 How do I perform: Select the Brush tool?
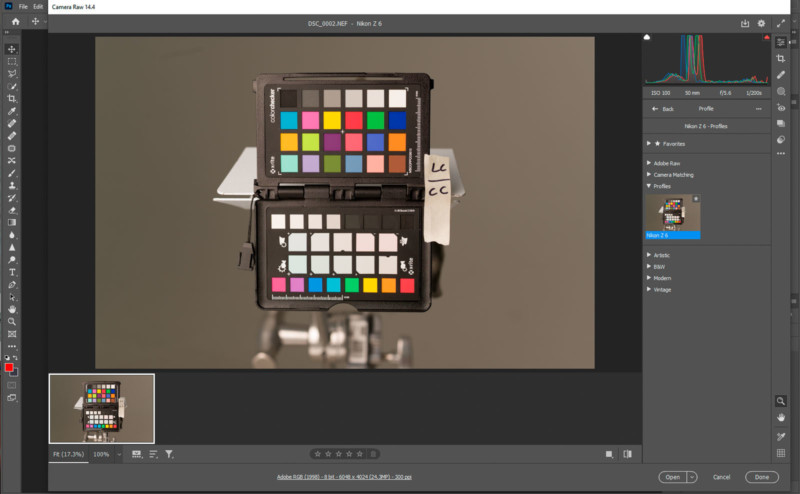point(12,173)
